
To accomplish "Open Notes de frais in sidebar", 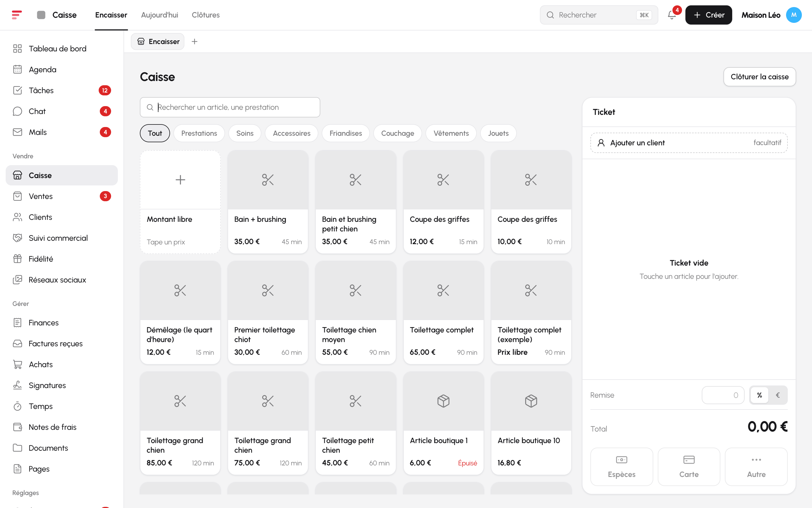I will click(62, 427).
